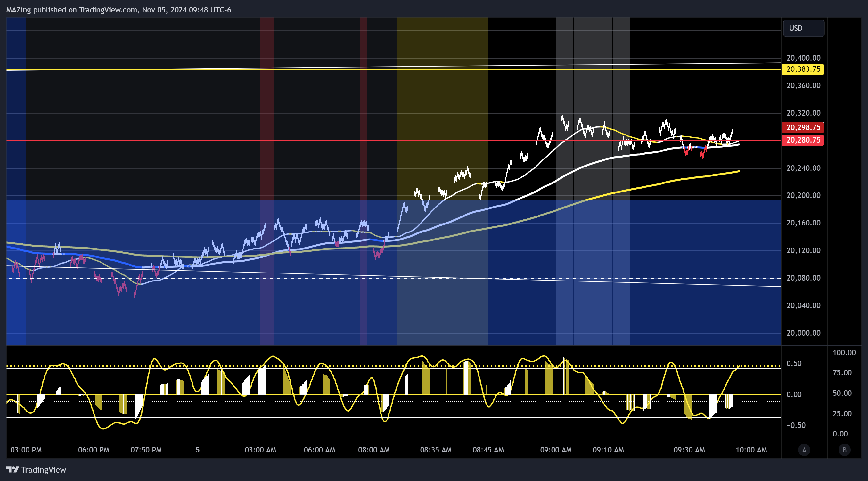Click the oscillator 0.00 scale value

pyautogui.click(x=794, y=395)
